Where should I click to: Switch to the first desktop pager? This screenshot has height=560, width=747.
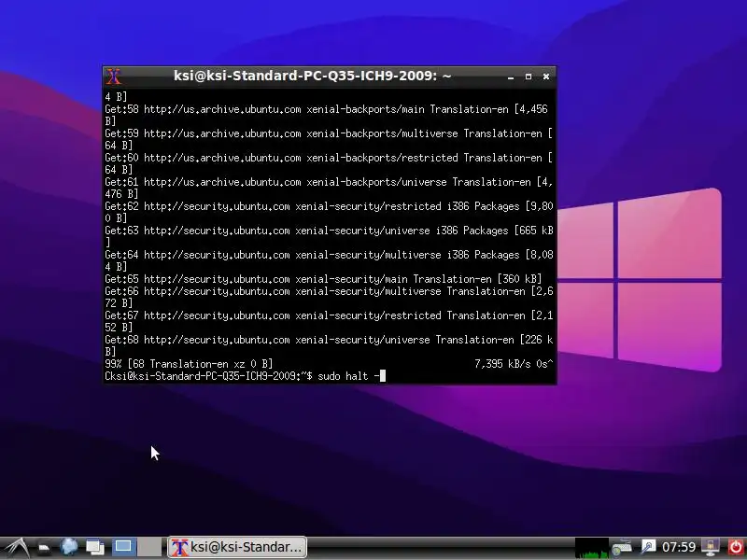pos(123,547)
